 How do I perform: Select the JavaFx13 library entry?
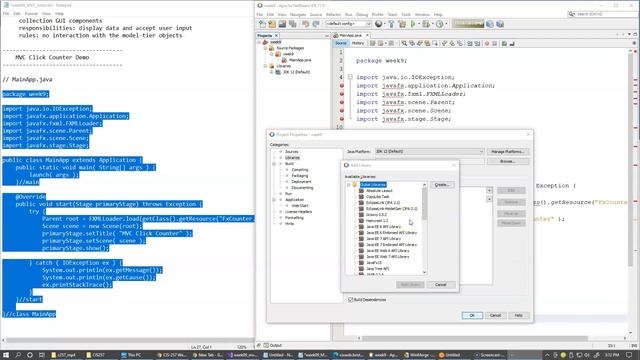point(374,263)
